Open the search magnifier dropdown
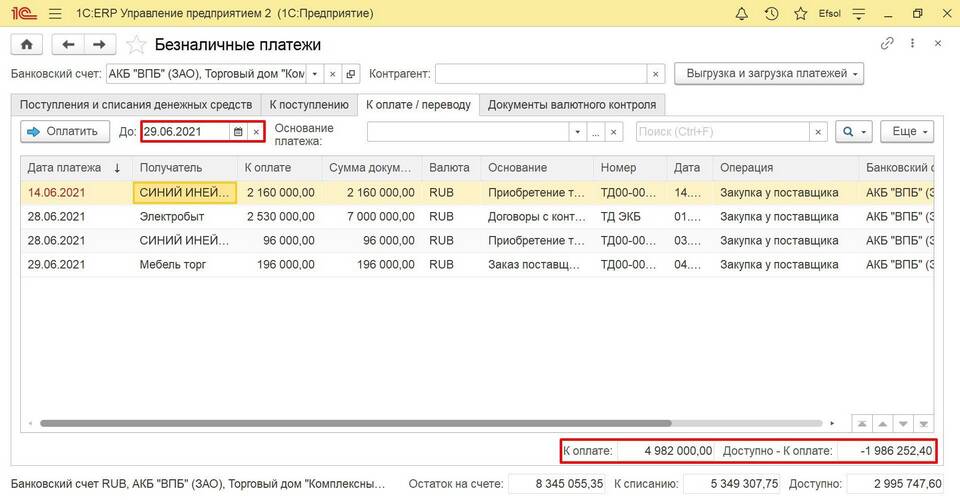The height and width of the screenshot is (500, 960). coord(853,132)
